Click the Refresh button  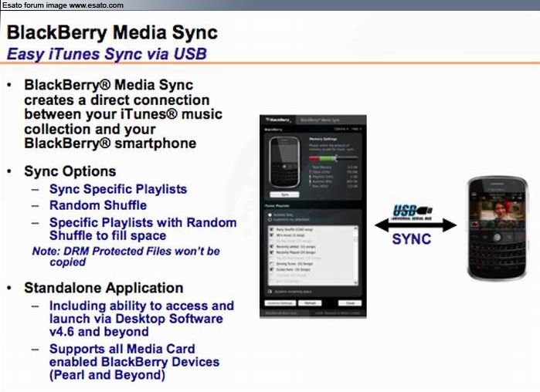(310, 303)
